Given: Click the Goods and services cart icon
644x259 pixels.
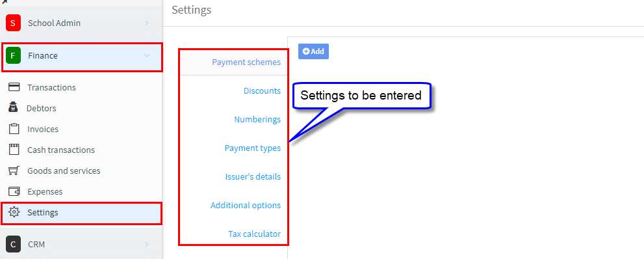Looking at the screenshot, I should click(14, 170).
